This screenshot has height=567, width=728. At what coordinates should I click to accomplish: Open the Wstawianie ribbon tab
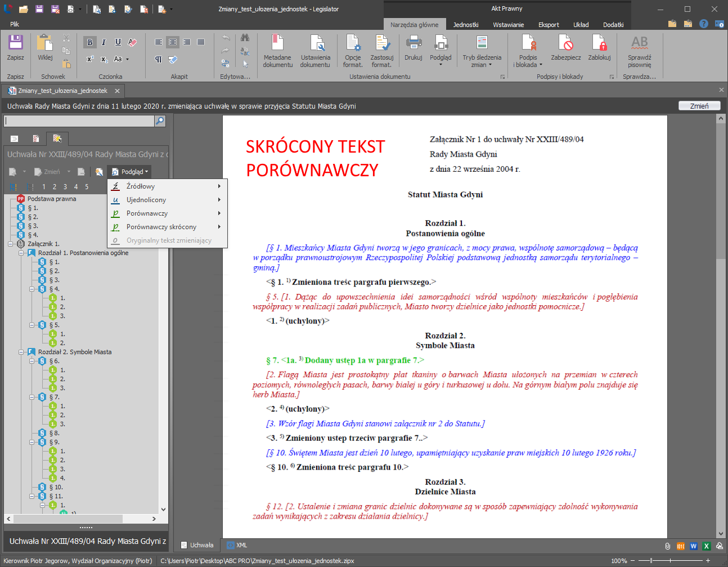(x=508, y=25)
